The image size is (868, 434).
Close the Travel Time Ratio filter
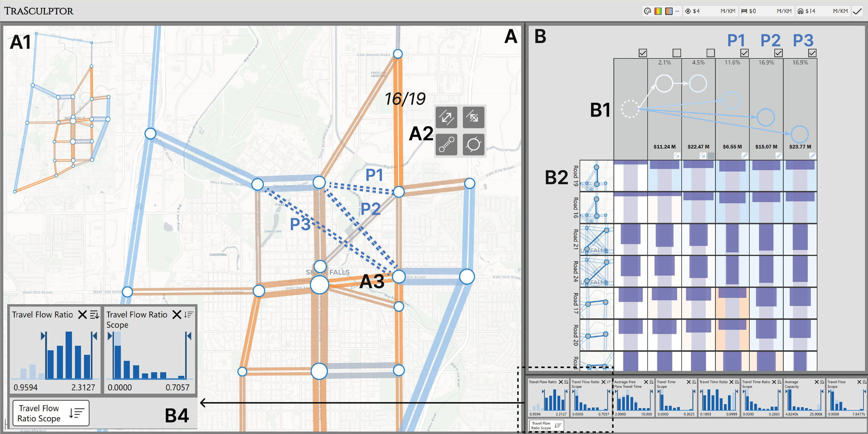tap(731, 382)
